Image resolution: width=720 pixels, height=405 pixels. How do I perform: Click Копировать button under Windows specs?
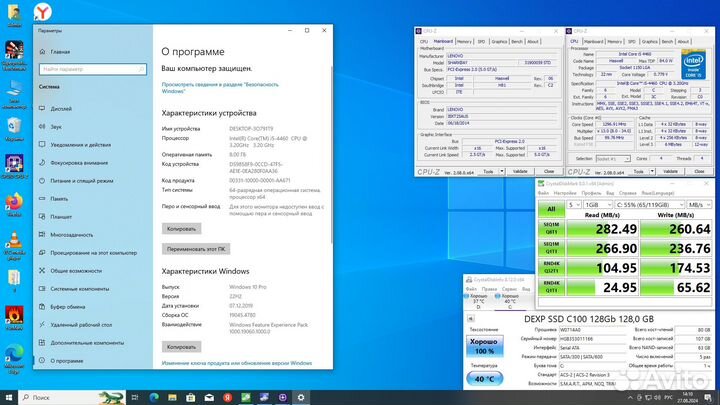(181, 347)
